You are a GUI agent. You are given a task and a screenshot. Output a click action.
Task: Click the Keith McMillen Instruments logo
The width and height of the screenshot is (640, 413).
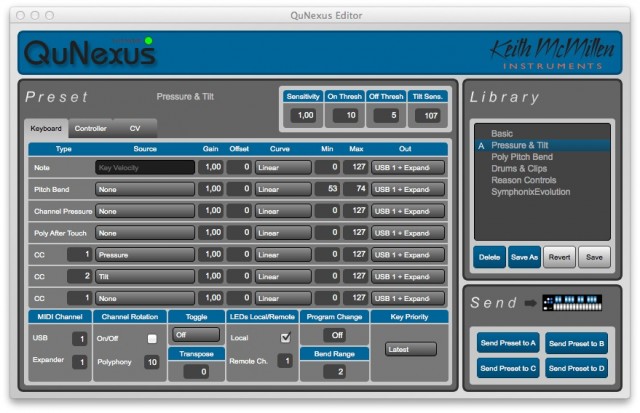[x=553, y=53]
